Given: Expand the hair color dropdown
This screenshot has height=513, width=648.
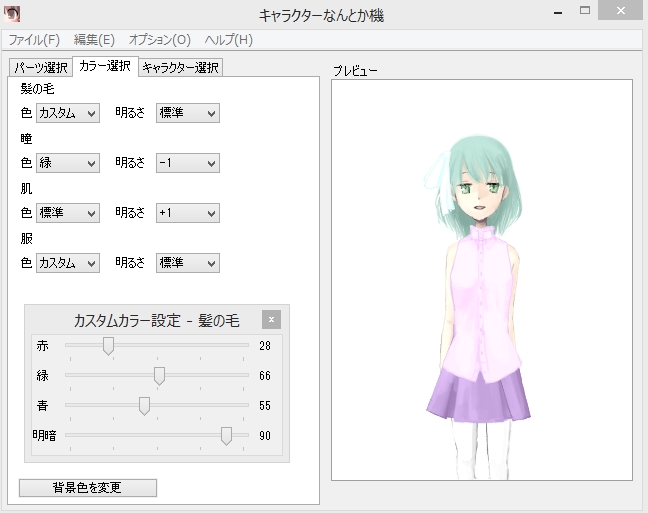Looking at the screenshot, I should 68,114.
